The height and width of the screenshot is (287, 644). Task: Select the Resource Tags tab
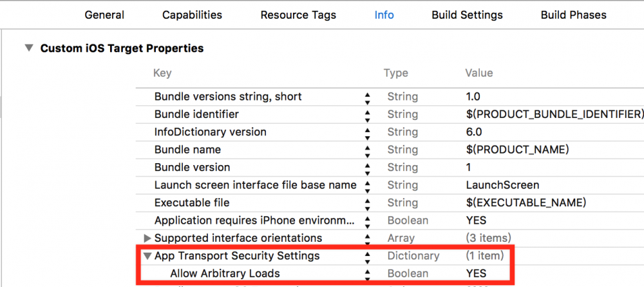[298, 15]
